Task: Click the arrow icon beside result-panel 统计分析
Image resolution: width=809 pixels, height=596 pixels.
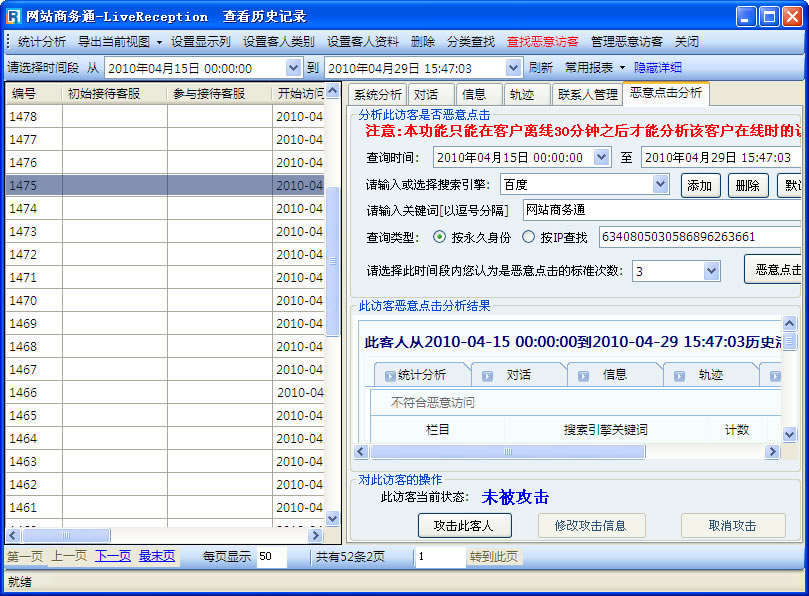Action: point(391,376)
